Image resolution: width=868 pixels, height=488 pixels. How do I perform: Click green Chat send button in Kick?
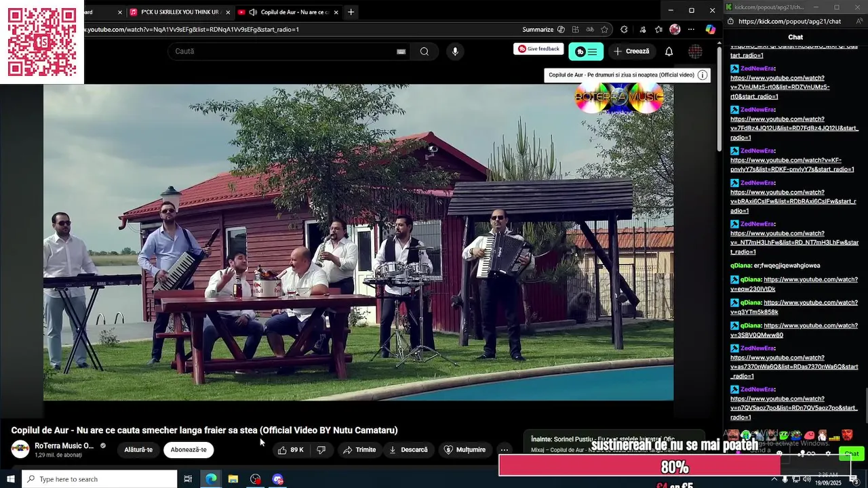click(x=852, y=453)
